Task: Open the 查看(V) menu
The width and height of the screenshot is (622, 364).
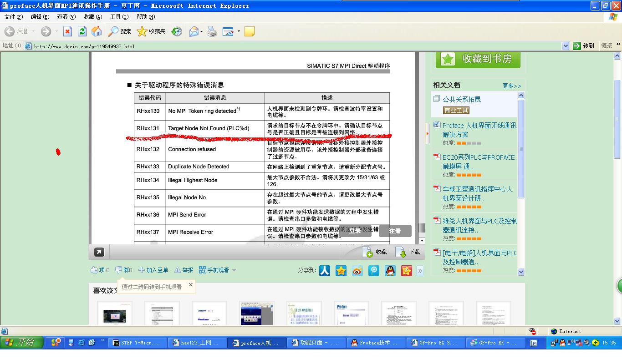Action: [x=66, y=17]
